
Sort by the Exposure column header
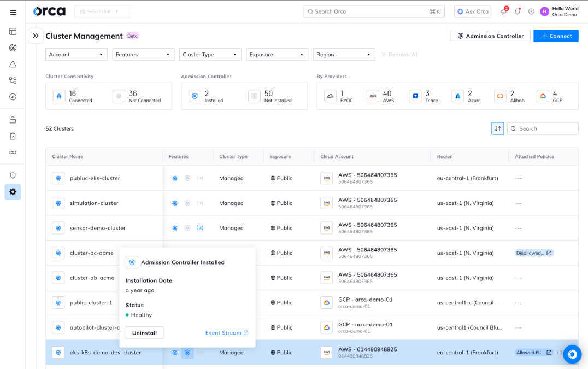[280, 156]
